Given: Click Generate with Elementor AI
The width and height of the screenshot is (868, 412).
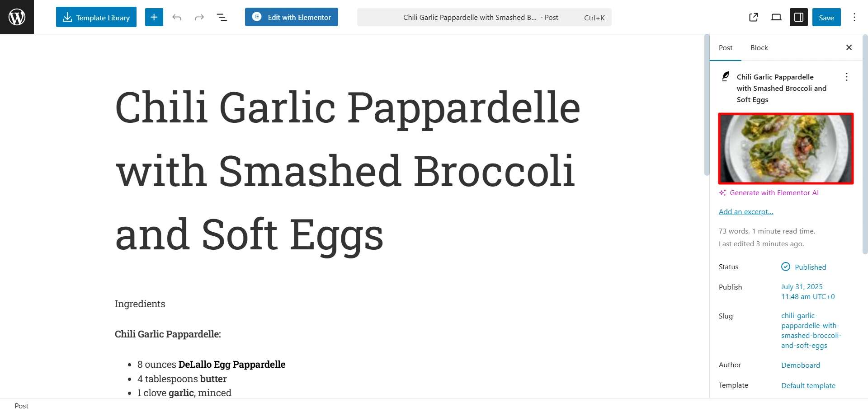Looking at the screenshot, I should coord(769,192).
